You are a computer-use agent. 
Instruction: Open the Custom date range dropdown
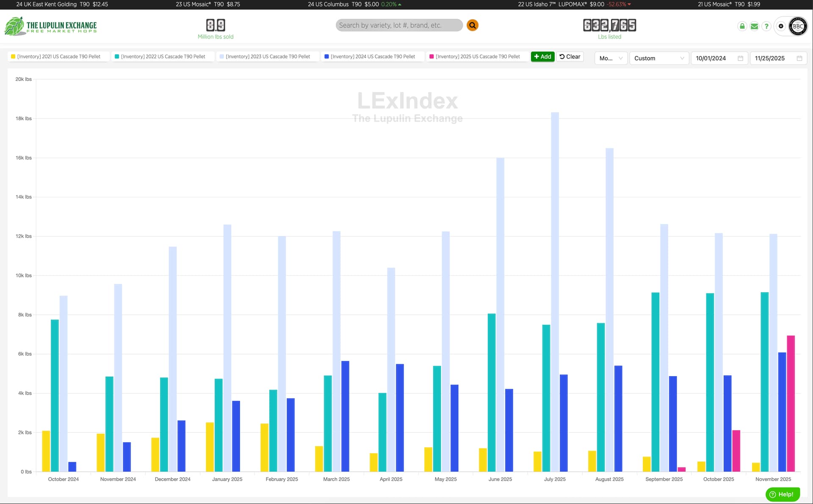658,58
